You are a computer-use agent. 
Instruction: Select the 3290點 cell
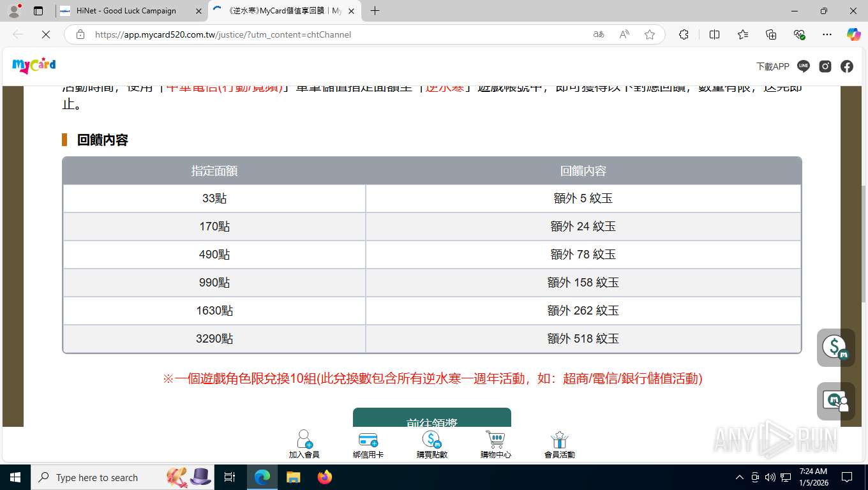[x=214, y=339]
